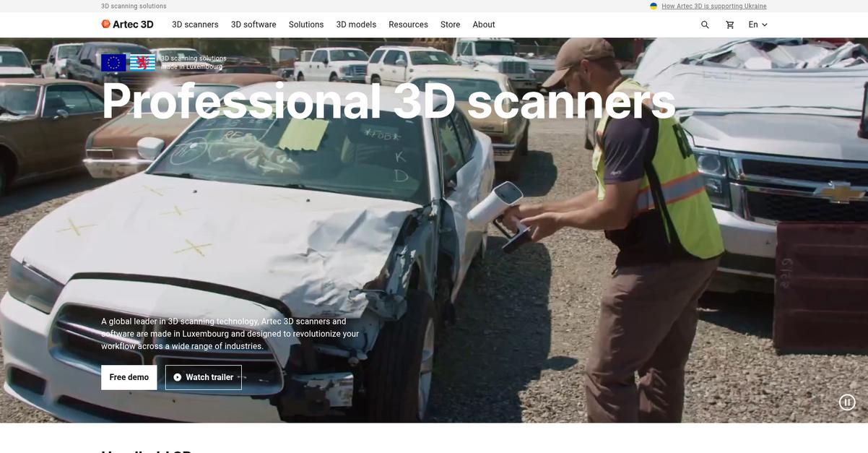This screenshot has width=868, height=453.
Task: Click the 'A global leader in 3D scanning' paragraph
Action: tap(230, 334)
